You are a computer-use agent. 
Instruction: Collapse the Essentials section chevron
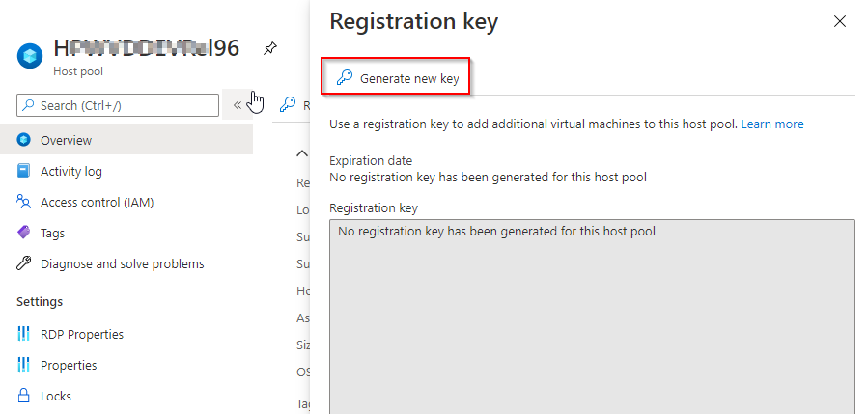(301, 153)
